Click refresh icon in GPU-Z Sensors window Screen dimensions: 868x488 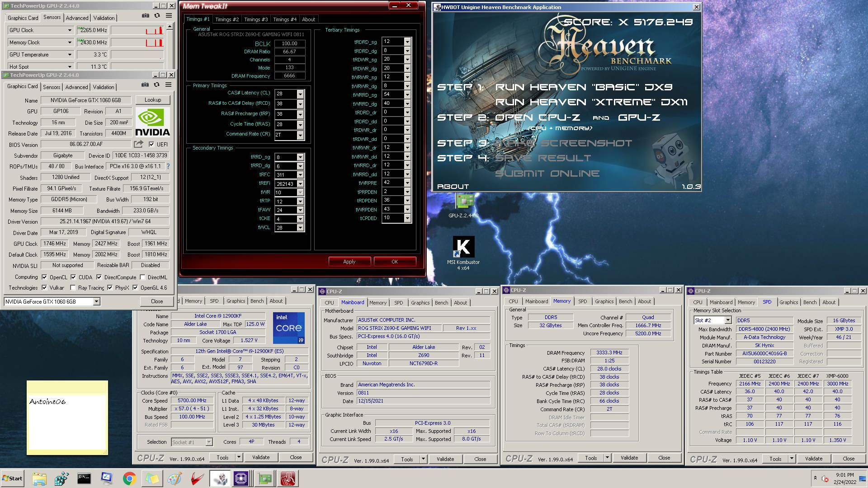coord(157,15)
